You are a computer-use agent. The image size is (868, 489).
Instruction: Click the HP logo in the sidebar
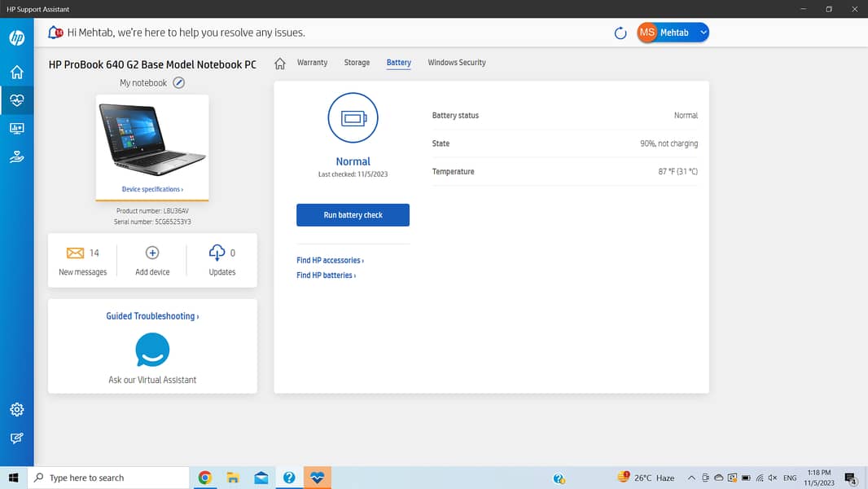point(16,37)
